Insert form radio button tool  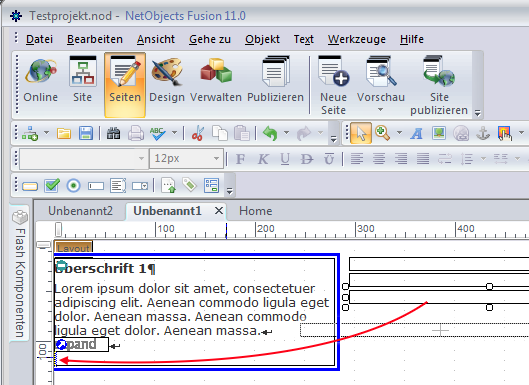point(74,186)
